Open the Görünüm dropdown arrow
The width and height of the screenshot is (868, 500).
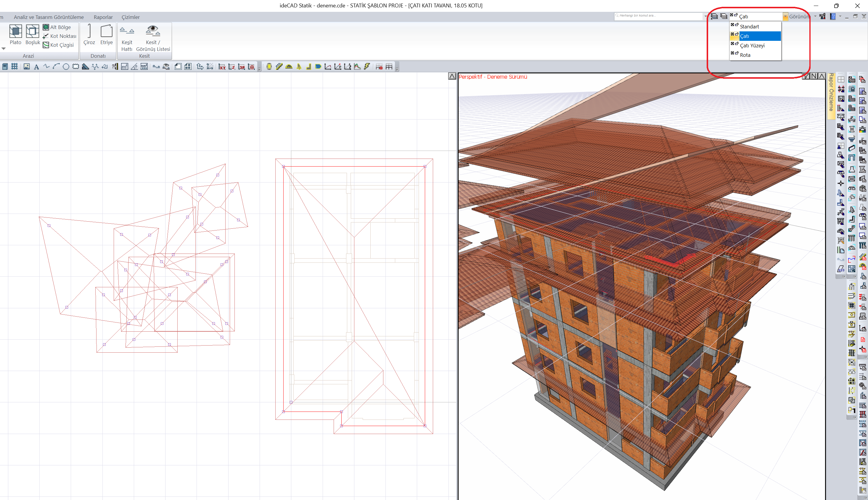coord(815,17)
